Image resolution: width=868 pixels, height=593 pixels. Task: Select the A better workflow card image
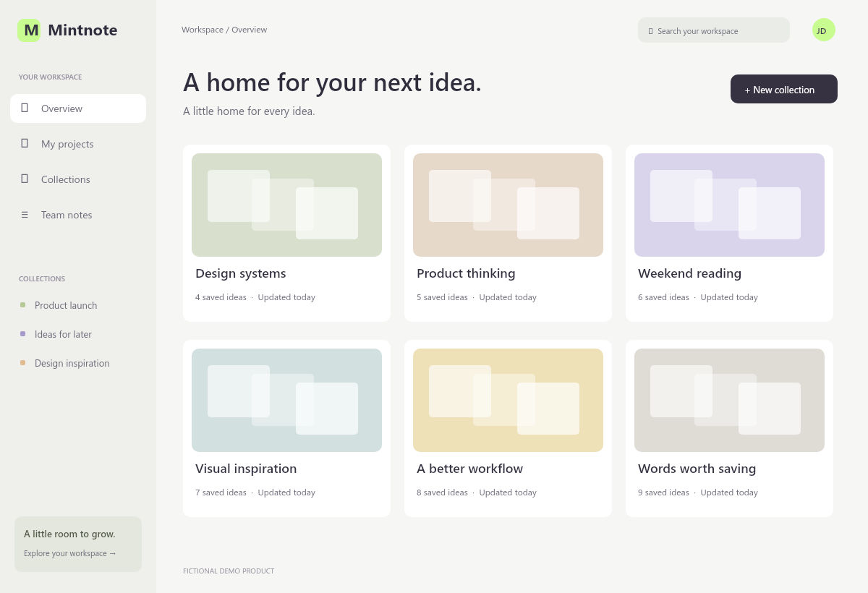click(508, 400)
